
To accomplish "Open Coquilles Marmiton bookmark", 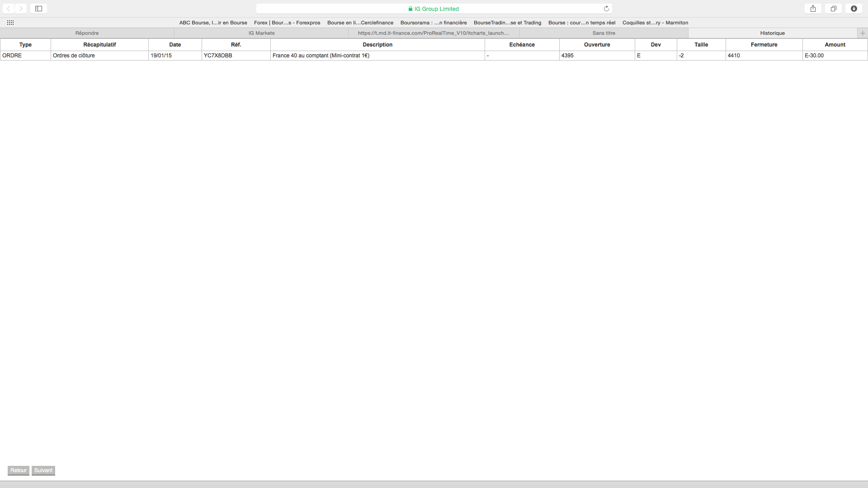I will [655, 23].
